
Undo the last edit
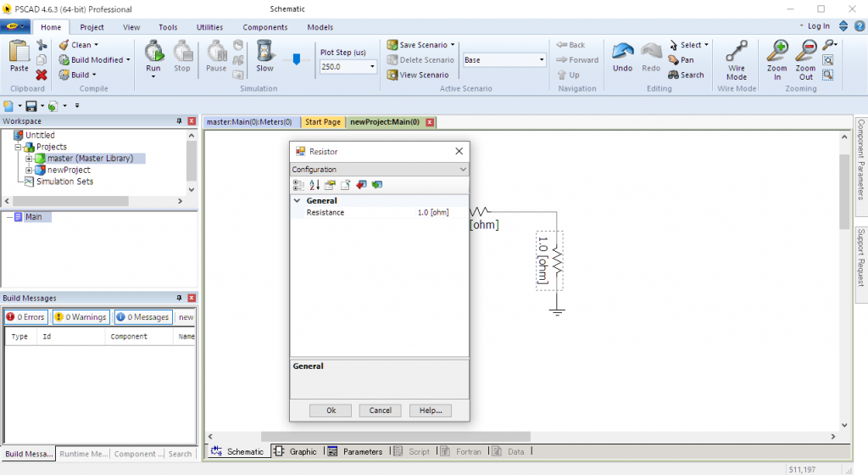coord(623,56)
